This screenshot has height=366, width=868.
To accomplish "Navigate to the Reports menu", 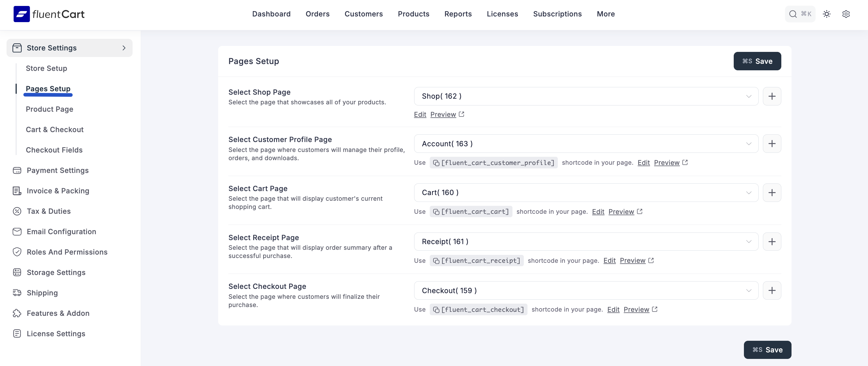I will click(458, 14).
